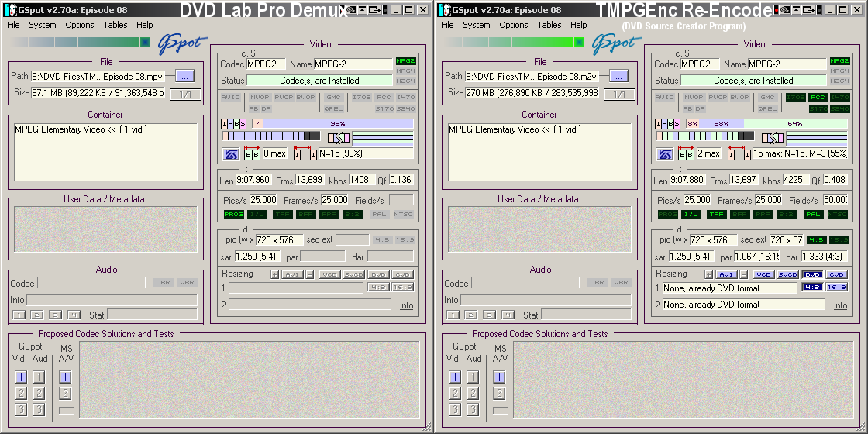This screenshot has height=434, width=868.
Task: Click the 1/1 button in left window
Action: 185,94
